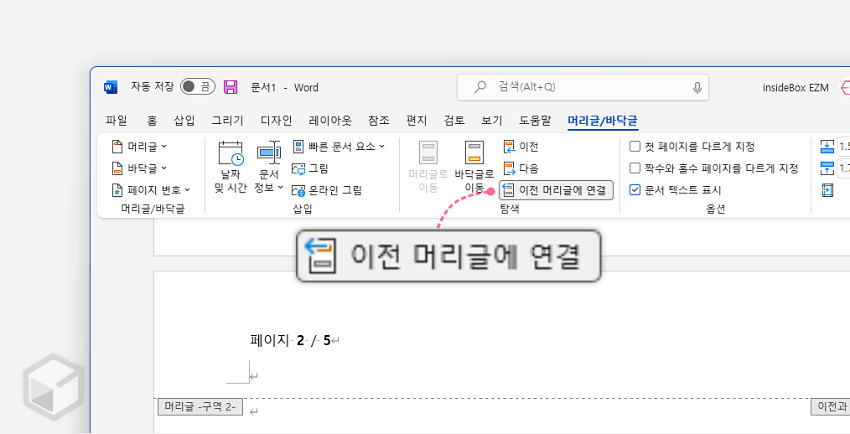Click the insert alignment tab icon
Image resolution: width=850 pixels, height=434 pixels.
[827, 190]
